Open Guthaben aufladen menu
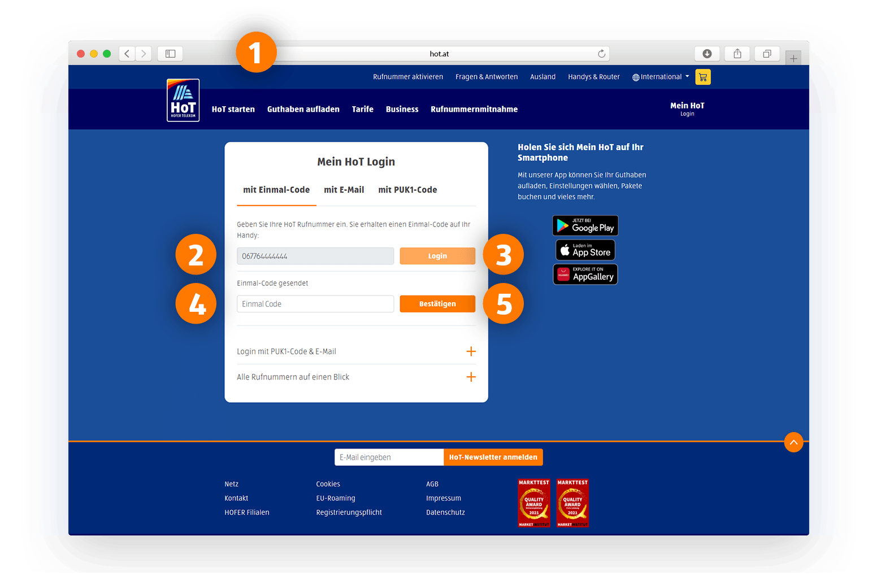This screenshot has width=881, height=588. 303,110
